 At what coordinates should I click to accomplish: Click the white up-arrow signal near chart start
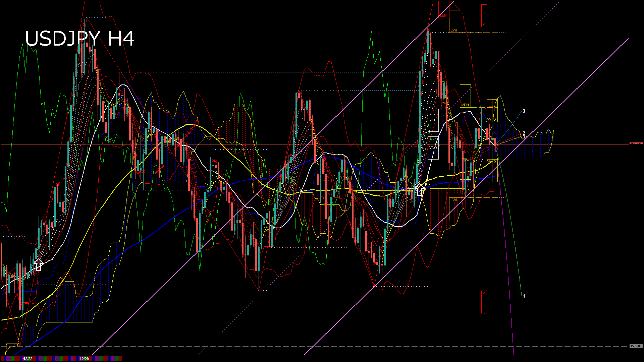38,265
